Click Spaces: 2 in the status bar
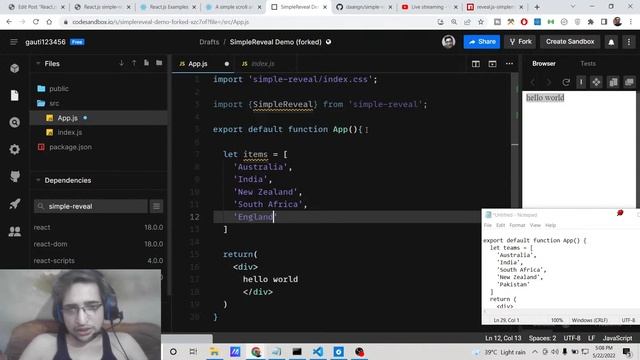The height and width of the screenshot is (360, 640). 542,338
